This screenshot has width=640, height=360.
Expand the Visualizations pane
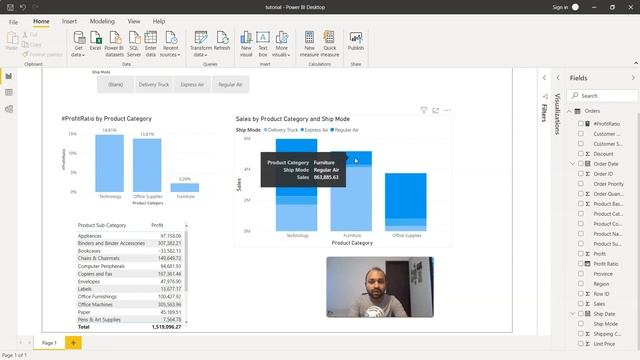(558, 78)
